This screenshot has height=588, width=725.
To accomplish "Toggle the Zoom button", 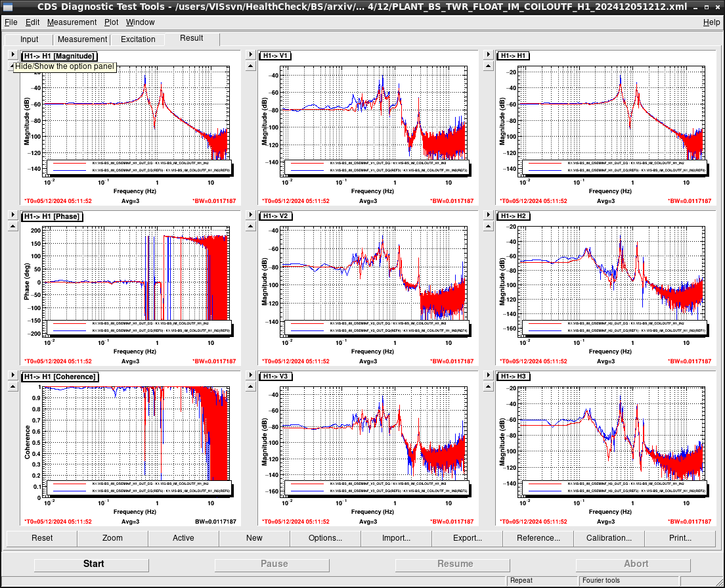I will pos(112,538).
